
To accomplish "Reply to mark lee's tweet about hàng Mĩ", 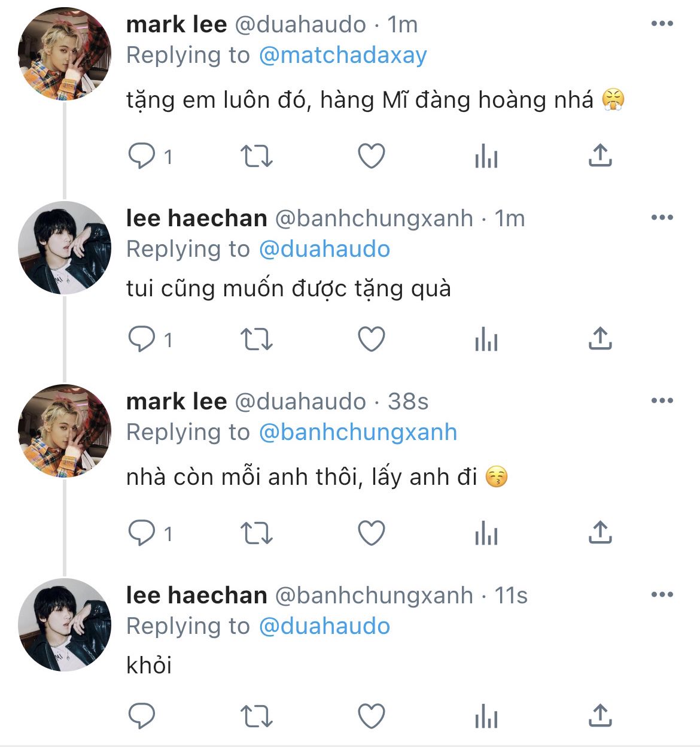I will click(x=142, y=156).
